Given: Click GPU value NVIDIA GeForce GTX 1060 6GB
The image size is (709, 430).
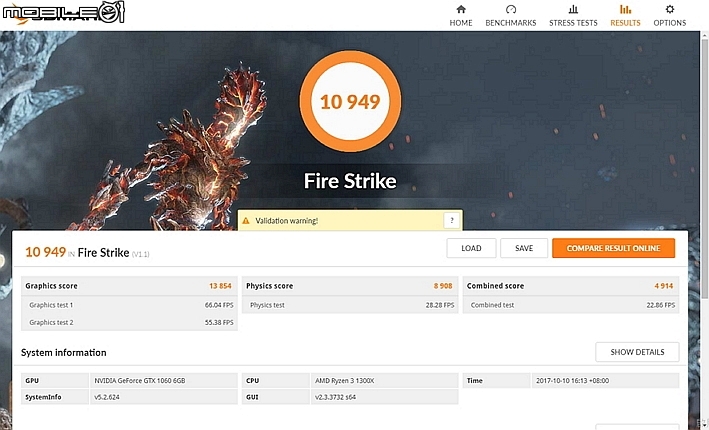Looking at the screenshot, I should tap(140, 381).
